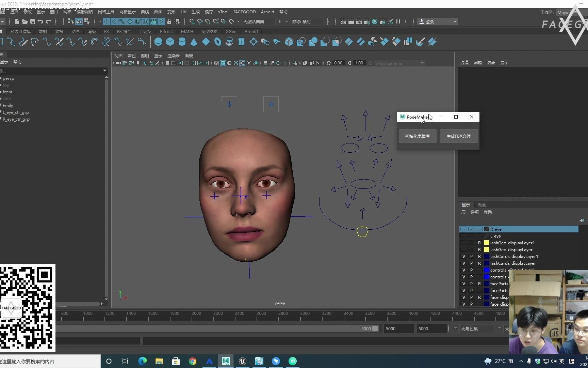Viewport: 588px width, 368px height.
Task: Click the save scene icon
Action: click(33, 21)
